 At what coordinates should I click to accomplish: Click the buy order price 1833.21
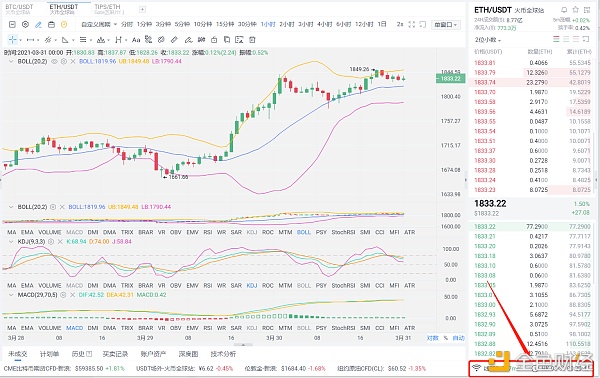484,236
